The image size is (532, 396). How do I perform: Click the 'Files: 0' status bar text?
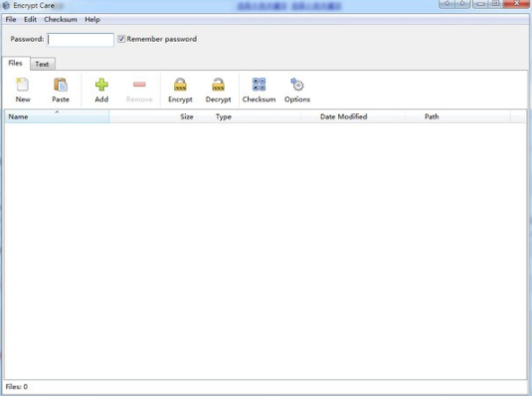click(17, 387)
